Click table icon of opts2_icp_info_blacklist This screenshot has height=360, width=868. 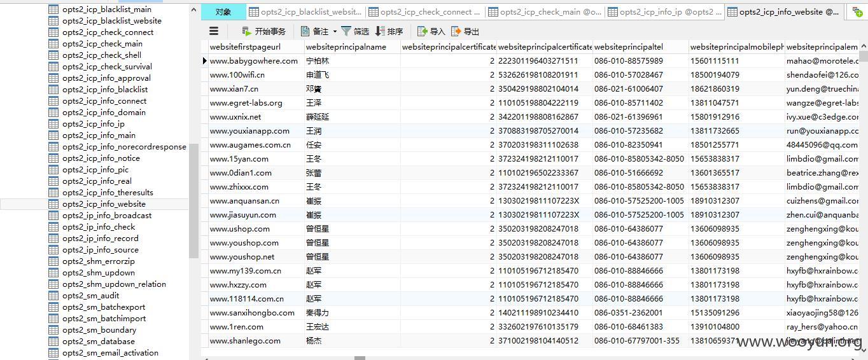coord(53,90)
